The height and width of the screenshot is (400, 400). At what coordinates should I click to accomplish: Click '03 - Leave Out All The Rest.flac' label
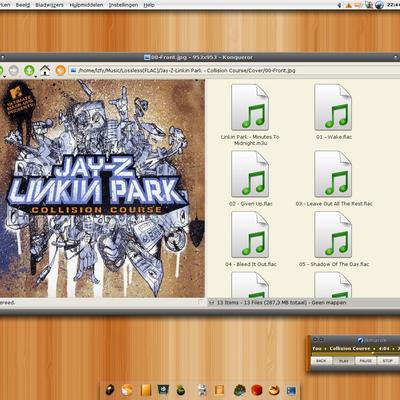334,204
